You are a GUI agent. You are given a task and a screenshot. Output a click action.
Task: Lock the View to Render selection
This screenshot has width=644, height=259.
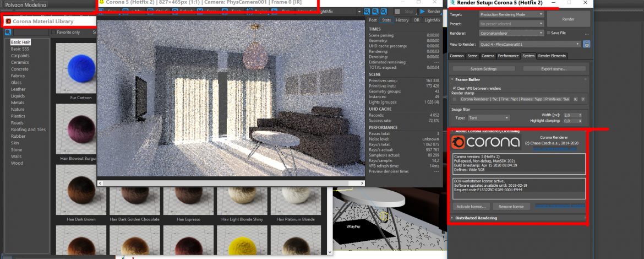587,44
